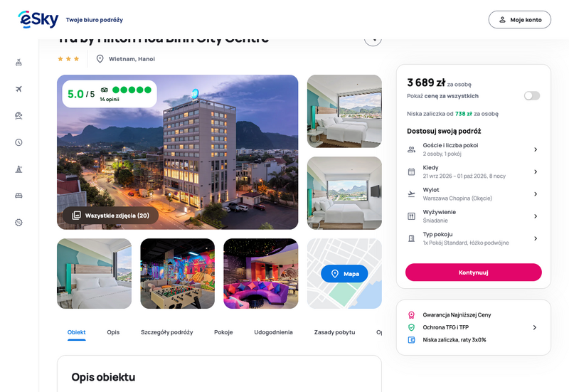Click the Opis obiektu heading
Image resolution: width=569 pixels, height=392 pixels.
tap(103, 378)
